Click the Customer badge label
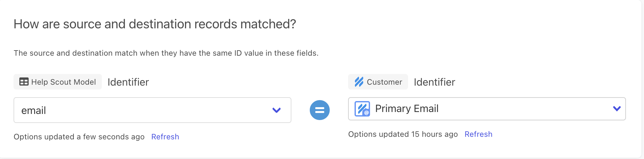This screenshot has height=159, width=644. (384, 82)
